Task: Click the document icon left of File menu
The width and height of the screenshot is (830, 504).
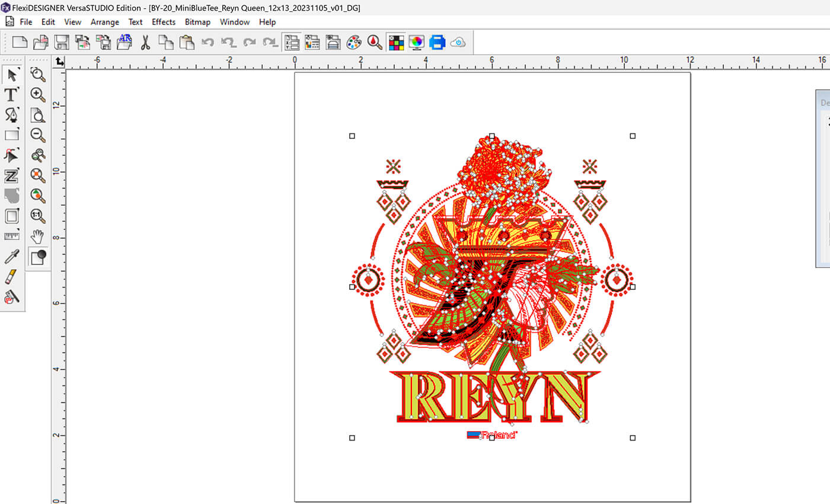Action: pyautogui.click(x=9, y=21)
